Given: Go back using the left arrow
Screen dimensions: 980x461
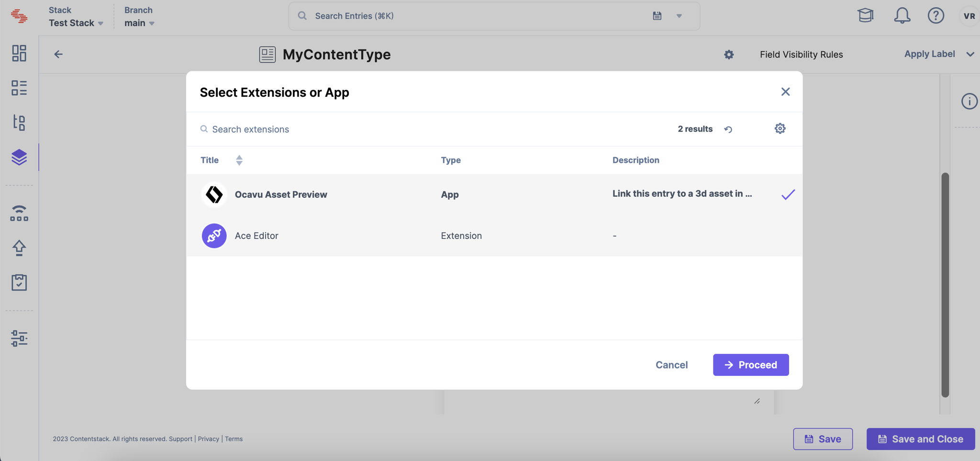Looking at the screenshot, I should pos(58,54).
